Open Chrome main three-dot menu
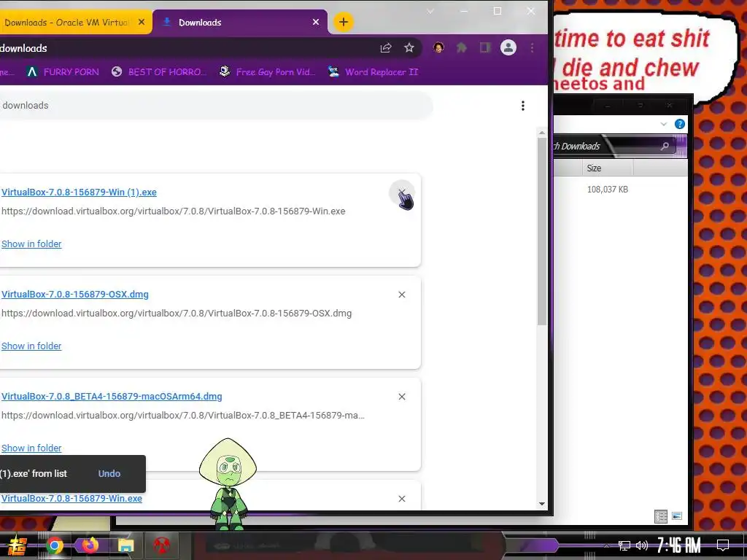Viewport: 747px width, 560px height. (x=532, y=47)
